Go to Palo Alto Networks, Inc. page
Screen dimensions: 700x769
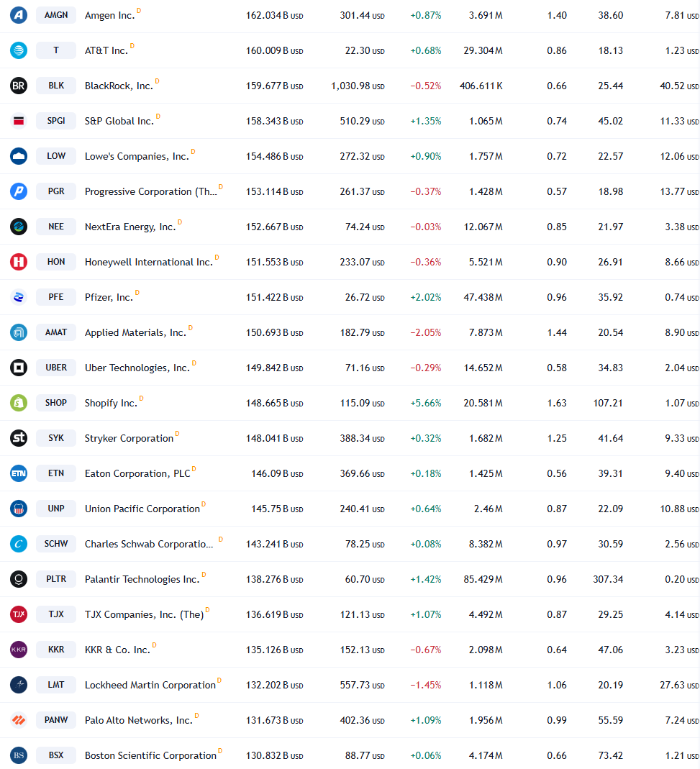[x=139, y=721]
